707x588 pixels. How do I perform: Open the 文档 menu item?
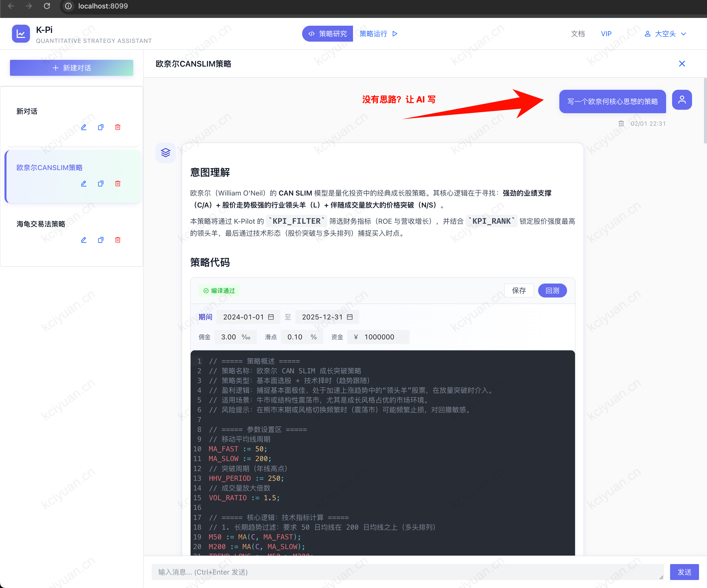[578, 34]
